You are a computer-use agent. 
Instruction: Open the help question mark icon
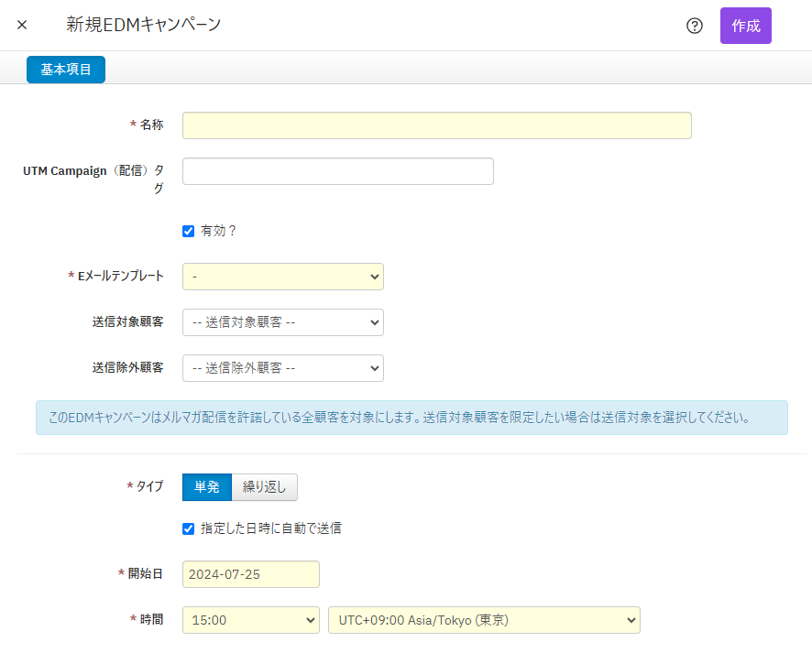click(695, 26)
